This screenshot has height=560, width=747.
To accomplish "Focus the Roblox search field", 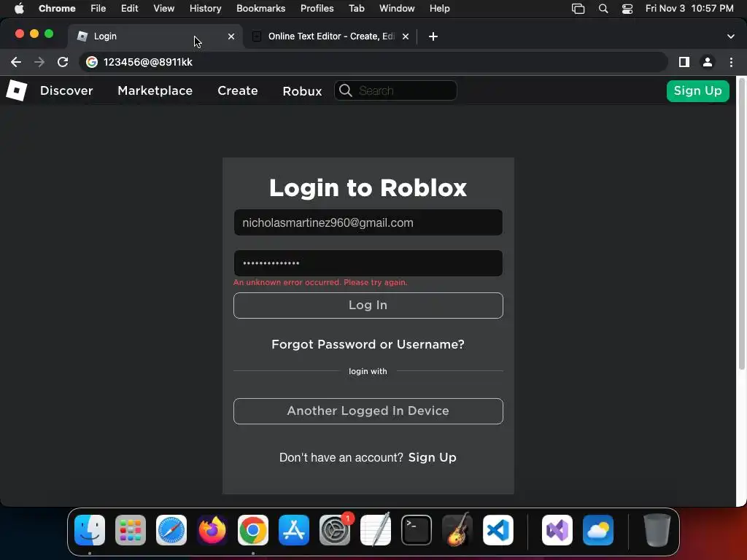I will click(x=395, y=90).
